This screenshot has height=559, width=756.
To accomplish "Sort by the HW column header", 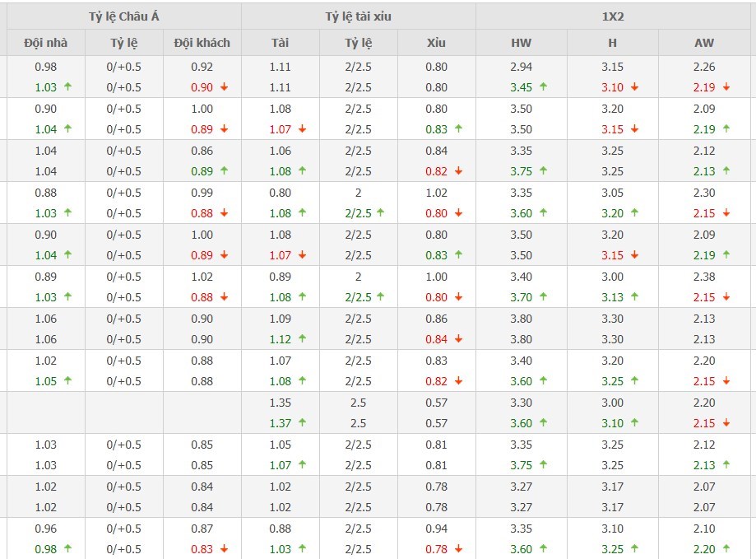I will 521,43.
